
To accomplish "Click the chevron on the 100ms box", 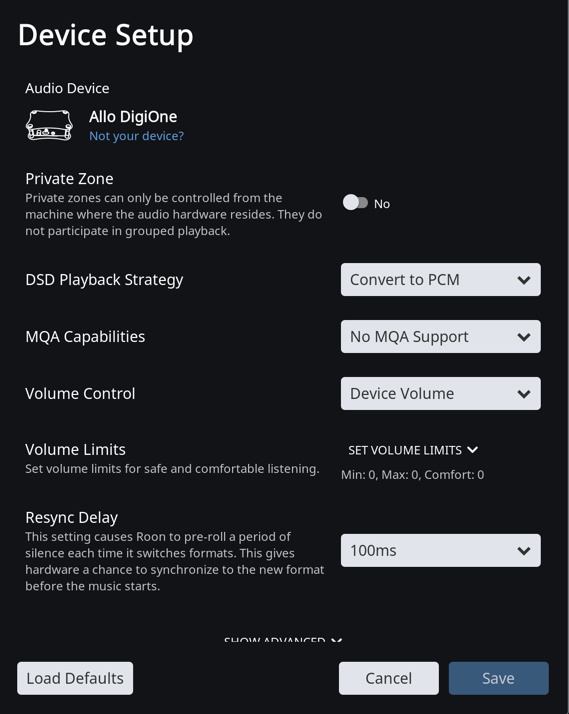I will [524, 551].
